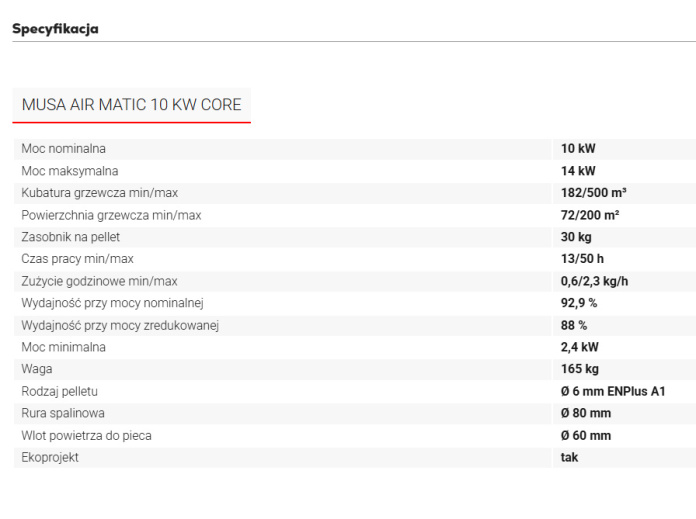Image resolution: width=696 pixels, height=519 pixels.
Task: Click Powierzchnia grzewcza min/max label
Action: [111, 215]
